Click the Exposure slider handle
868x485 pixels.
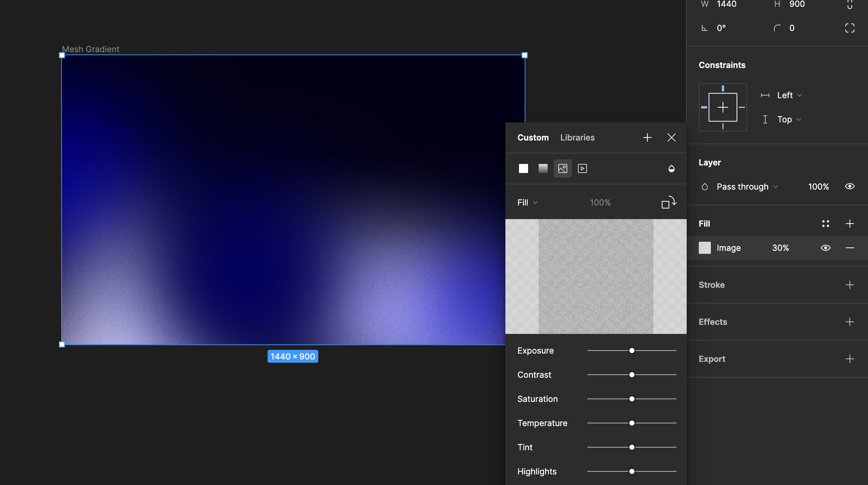pos(632,351)
